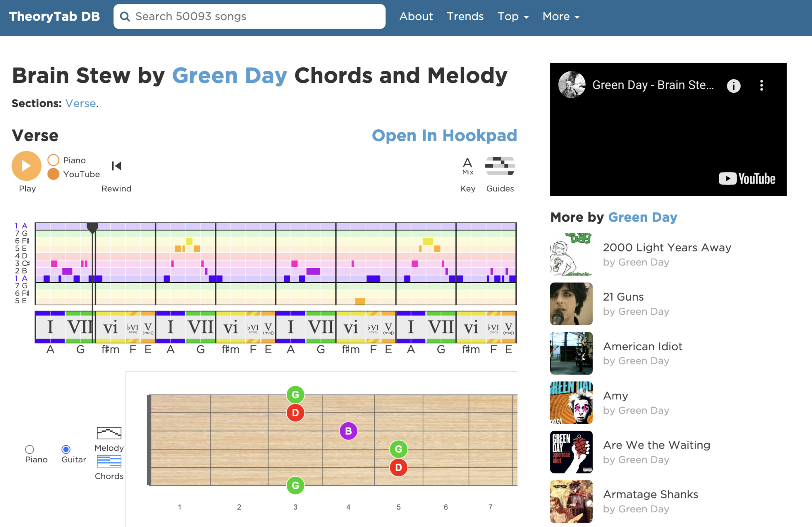Expand the More dropdown

[560, 16]
